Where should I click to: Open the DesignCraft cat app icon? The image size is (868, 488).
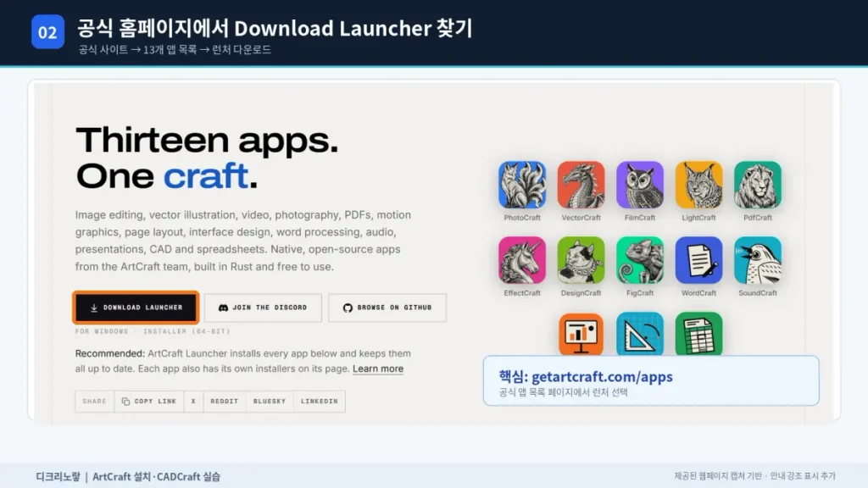(x=581, y=260)
